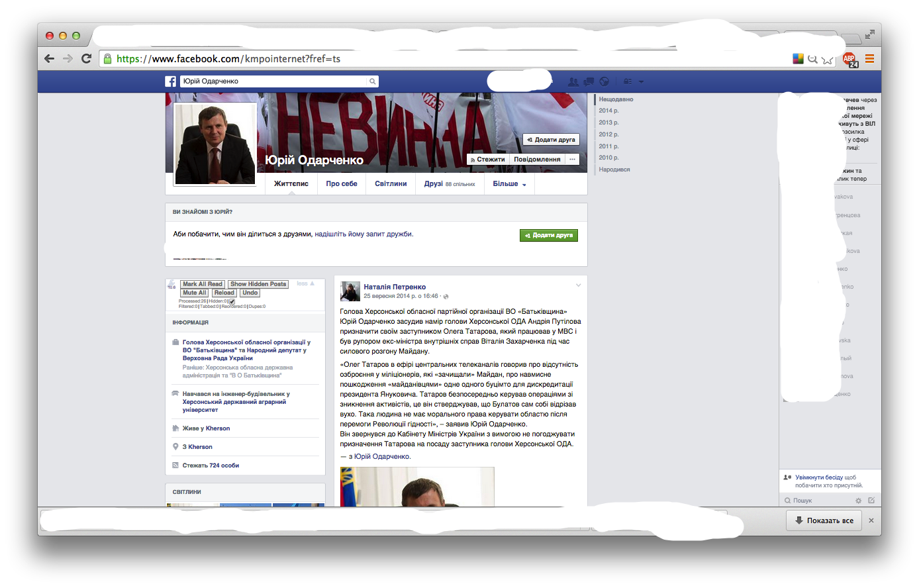
Task: Open chat settings gear icon
Action: (x=859, y=501)
